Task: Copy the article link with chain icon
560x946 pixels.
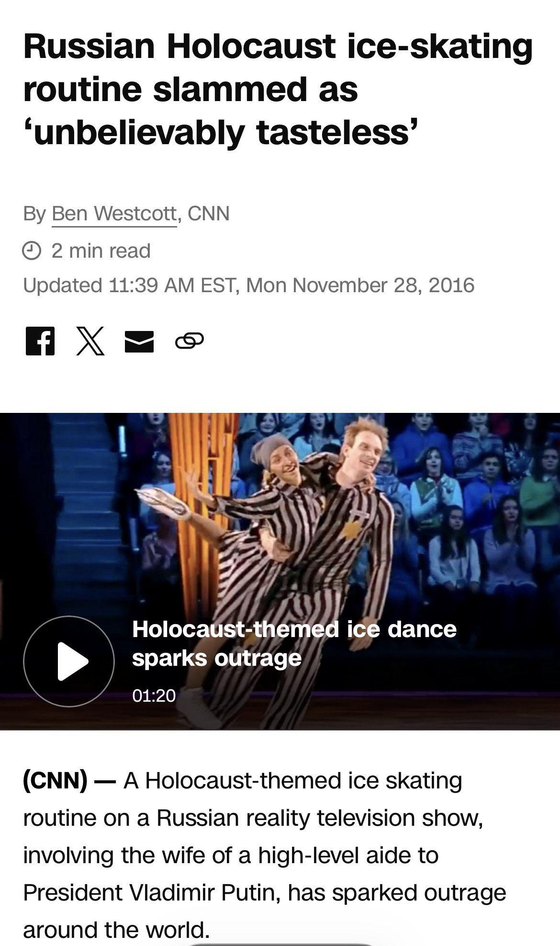Action: tap(190, 341)
